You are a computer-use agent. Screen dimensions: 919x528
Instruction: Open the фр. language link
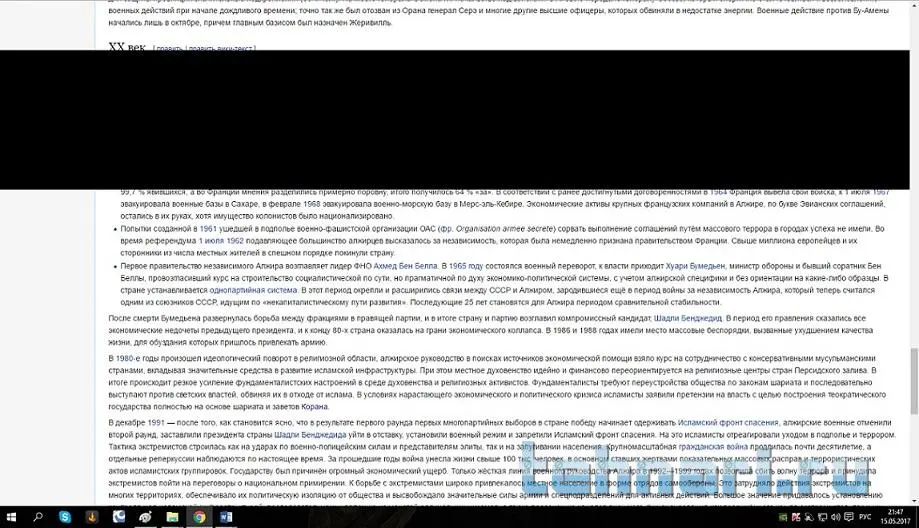click(x=445, y=229)
